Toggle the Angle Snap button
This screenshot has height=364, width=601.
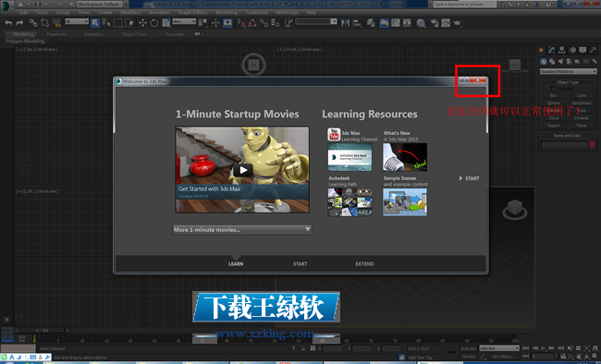point(252,23)
